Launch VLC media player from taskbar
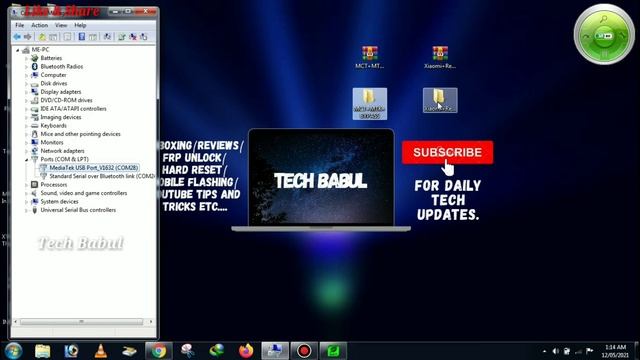The image size is (640, 360). (x=100, y=351)
